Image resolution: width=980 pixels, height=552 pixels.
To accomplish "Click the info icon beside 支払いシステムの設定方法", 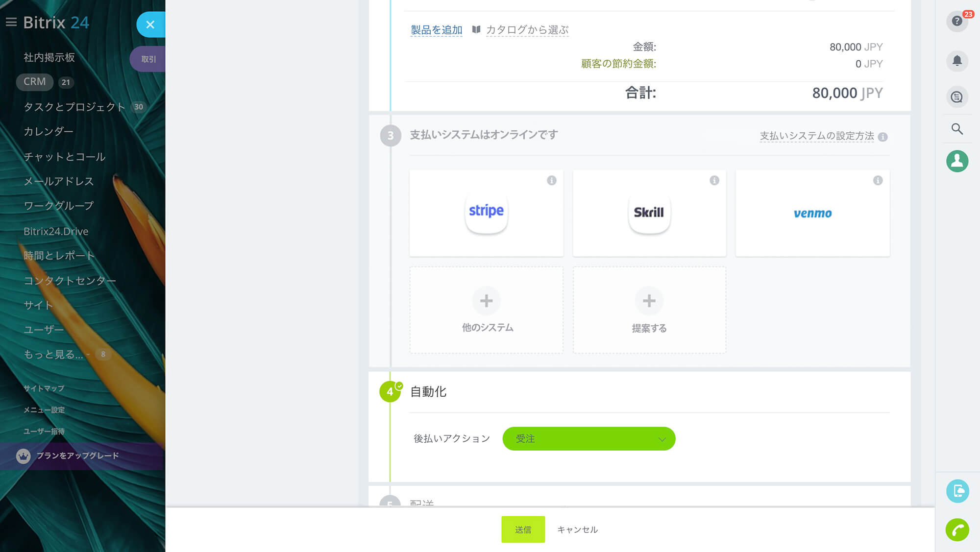I will click(882, 137).
